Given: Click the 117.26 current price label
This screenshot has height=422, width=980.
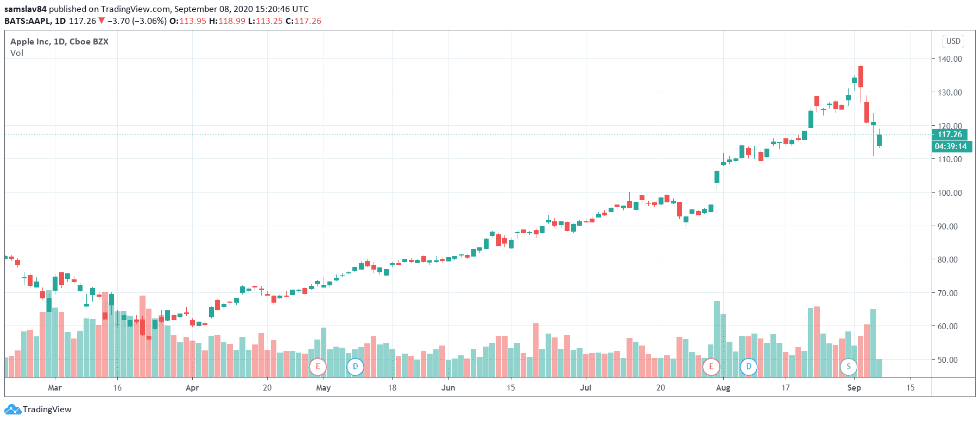Looking at the screenshot, I should pos(950,135).
